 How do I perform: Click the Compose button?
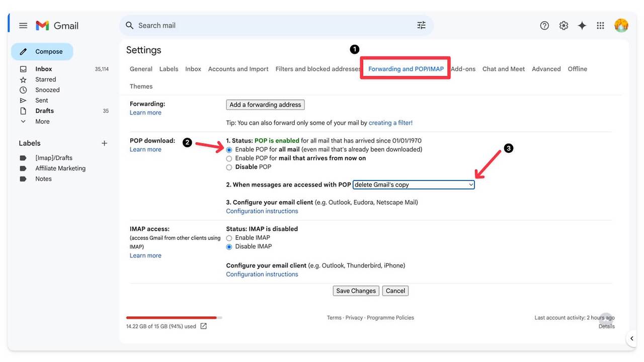(42, 52)
